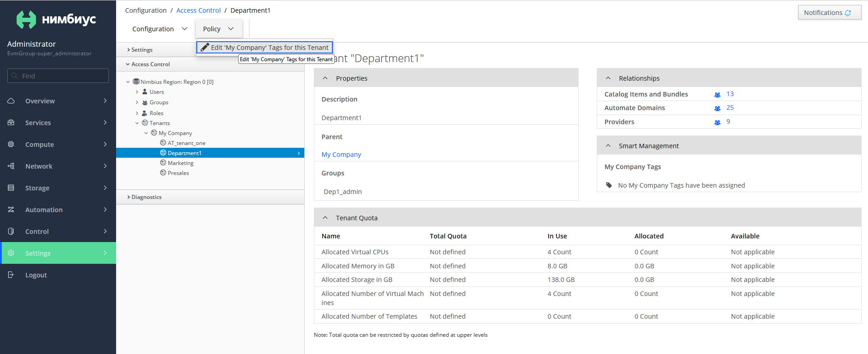The height and width of the screenshot is (354, 868).
Task: Click the pencil icon in Policy menu
Action: click(205, 47)
